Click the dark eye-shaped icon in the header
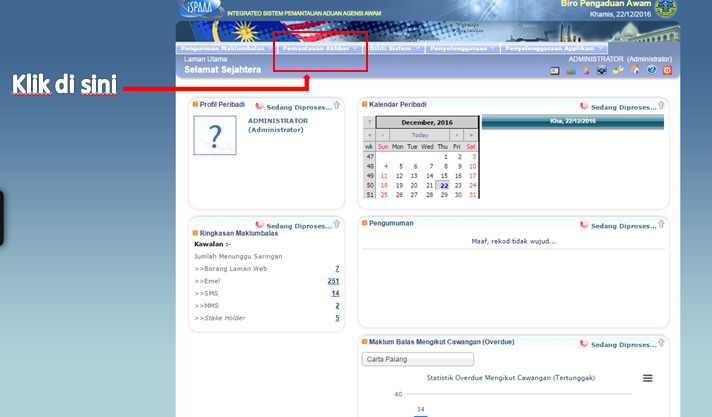Viewport: 712px width, 417px height. tap(602, 70)
